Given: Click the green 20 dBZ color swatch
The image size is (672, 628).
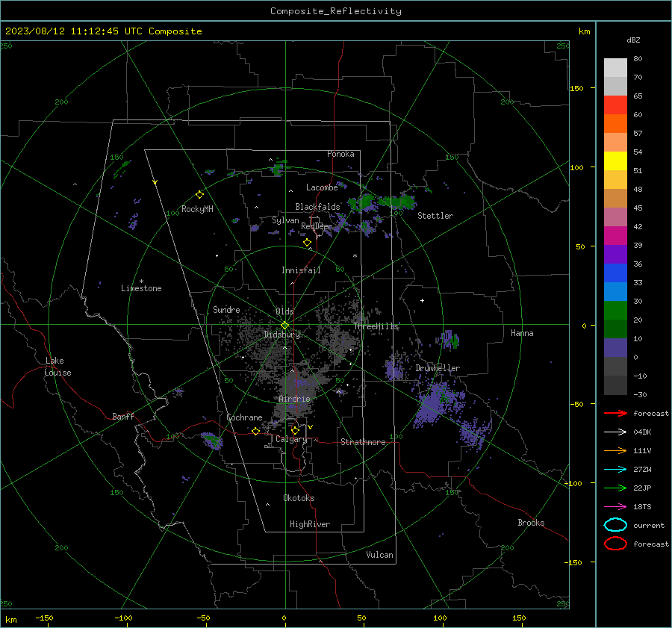Looking at the screenshot, I should pyautogui.click(x=615, y=310).
